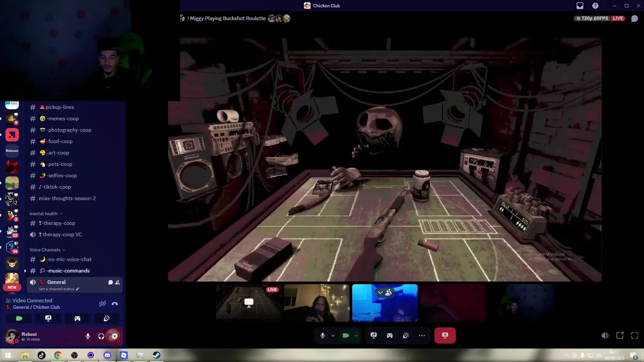The width and height of the screenshot is (644, 362).
Task: Open soundboard in voice panel
Action: (107, 318)
